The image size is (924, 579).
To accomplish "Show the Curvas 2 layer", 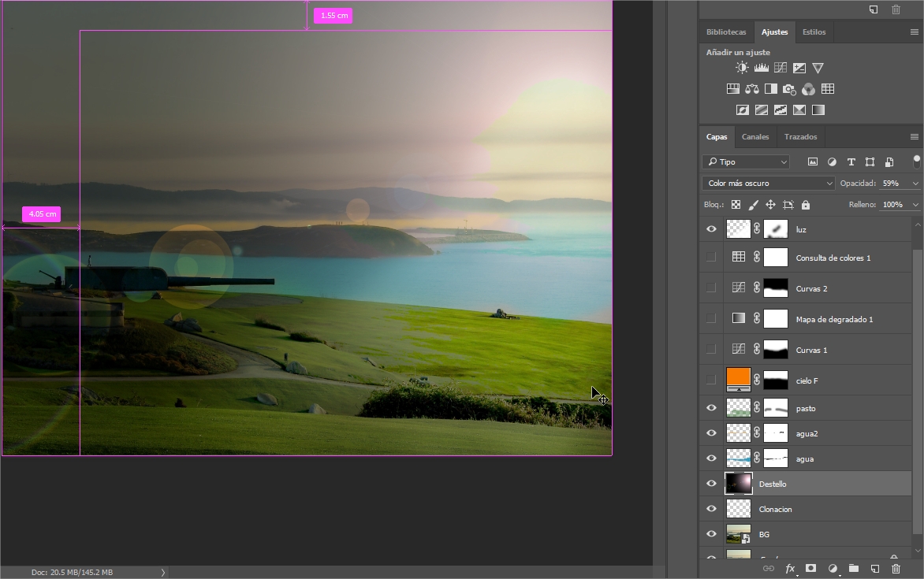I will (x=711, y=288).
